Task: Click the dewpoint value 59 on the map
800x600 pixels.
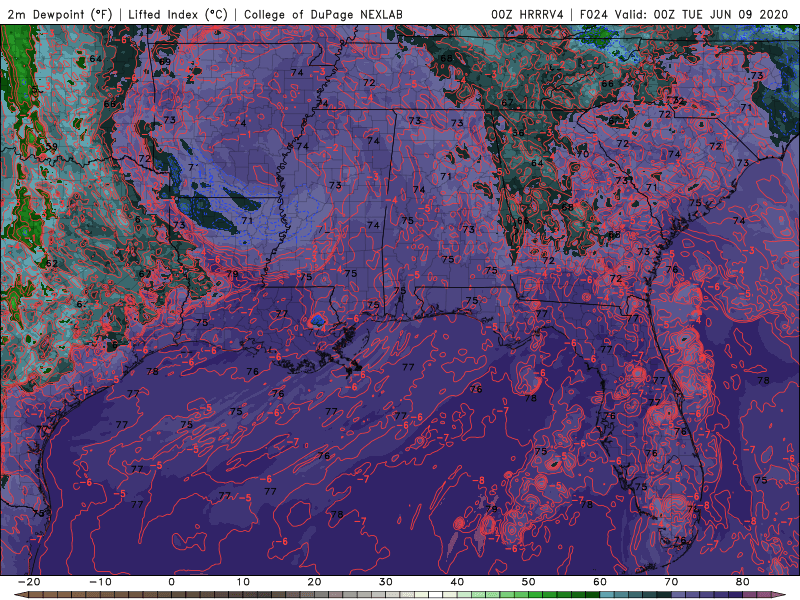Action: (52, 146)
